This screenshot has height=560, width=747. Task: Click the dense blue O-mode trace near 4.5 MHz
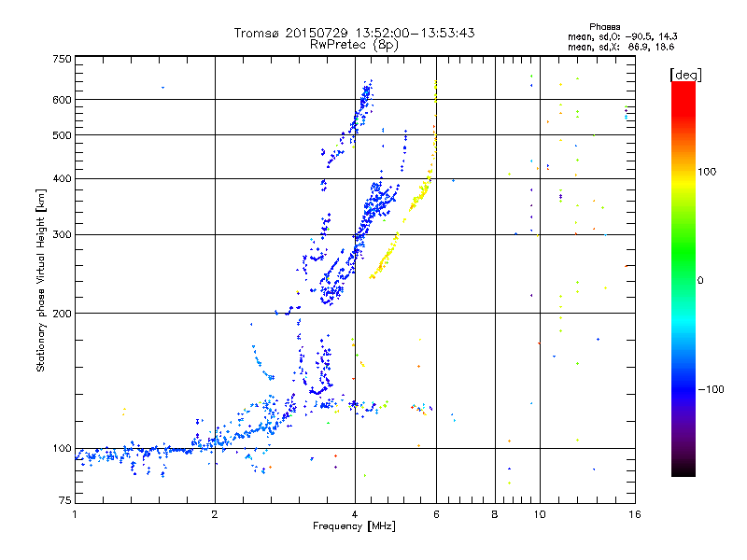click(376, 204)
